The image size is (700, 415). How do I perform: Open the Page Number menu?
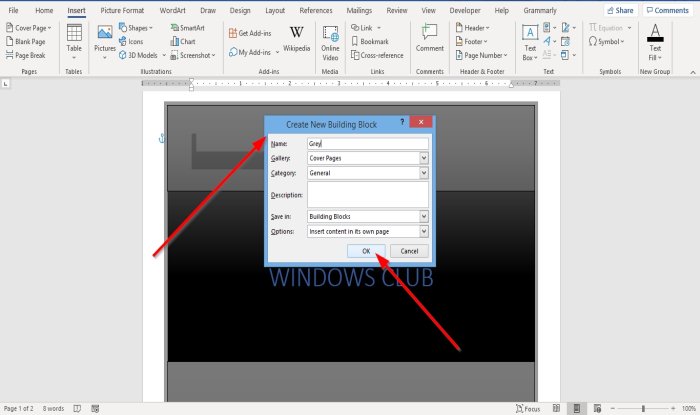coord(481,55)
